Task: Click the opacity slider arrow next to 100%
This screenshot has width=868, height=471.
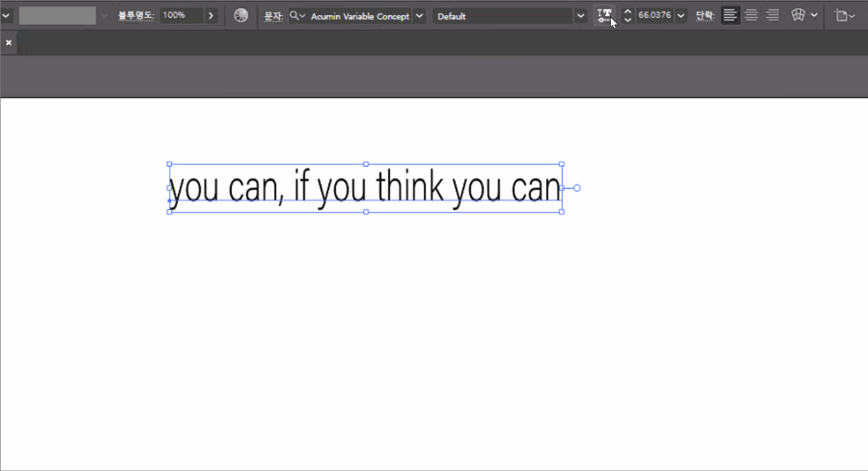Action: pos(211,15)
